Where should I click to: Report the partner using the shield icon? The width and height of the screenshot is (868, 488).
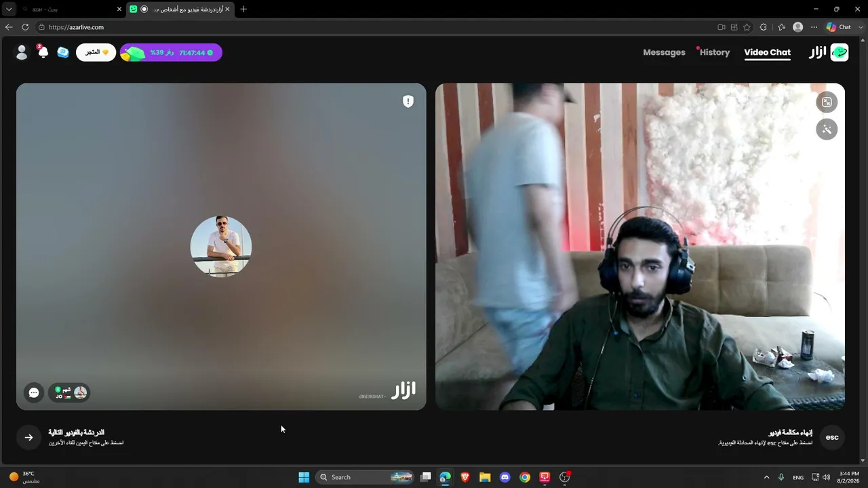pyautogui.click(x=408, y=101)
